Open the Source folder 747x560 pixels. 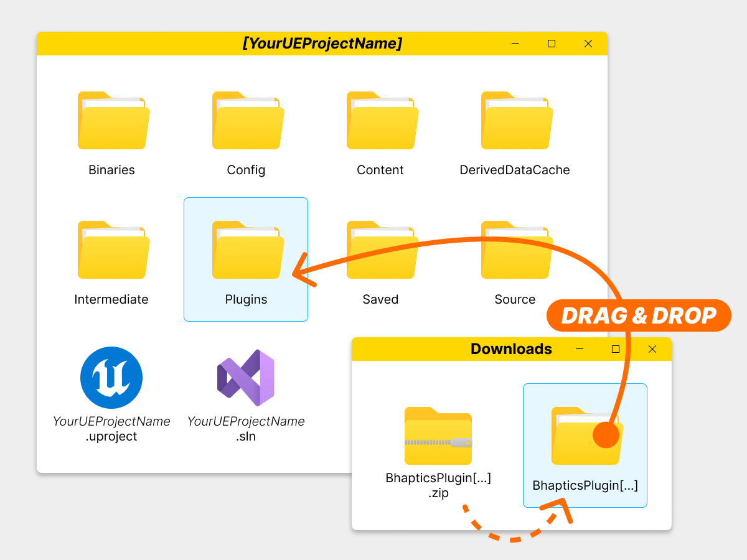pos(517,250)
